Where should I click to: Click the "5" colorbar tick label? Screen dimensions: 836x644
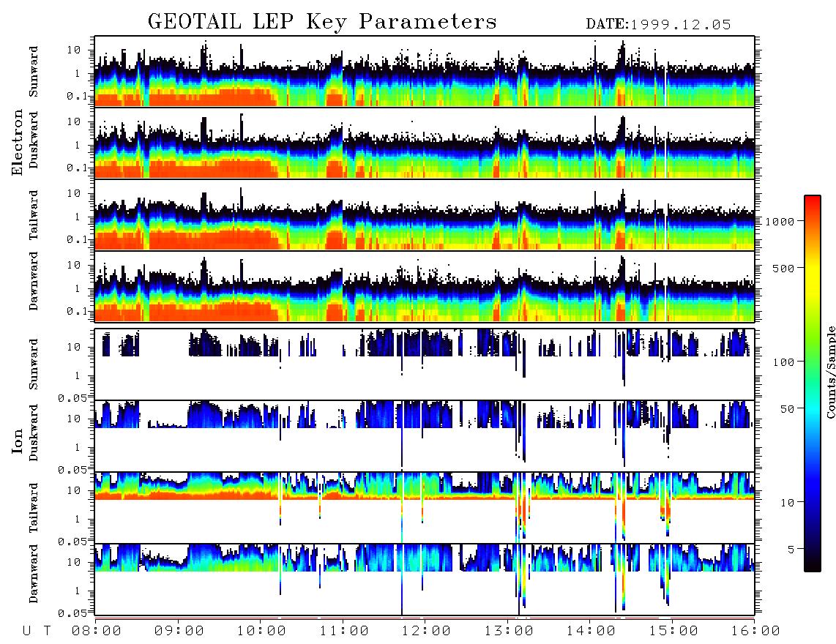pyautogui.click(x=791, y=549)
